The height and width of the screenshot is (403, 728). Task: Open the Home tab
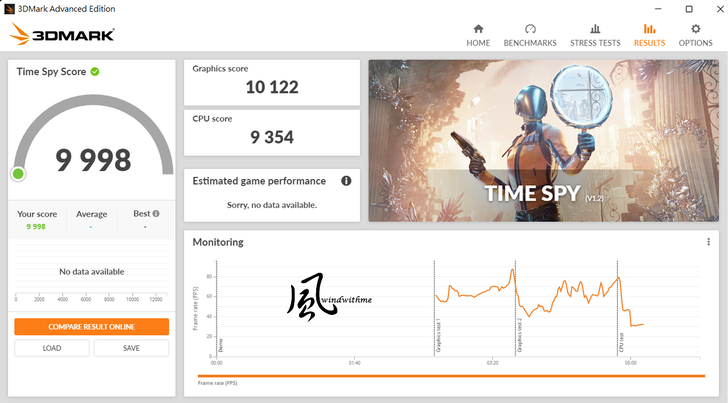pos(478,36)
